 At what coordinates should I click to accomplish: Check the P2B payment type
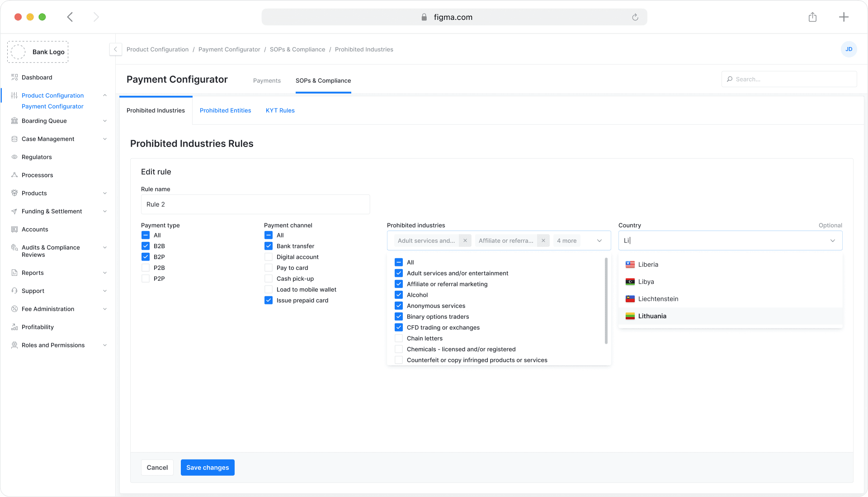pyautogui.click(x=146, y=268)
